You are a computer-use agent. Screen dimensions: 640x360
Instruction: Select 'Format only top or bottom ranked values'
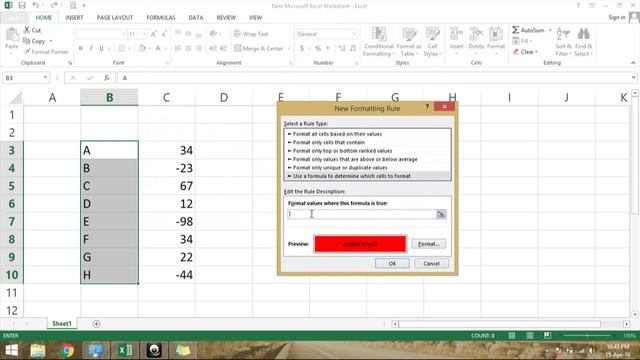367,151
